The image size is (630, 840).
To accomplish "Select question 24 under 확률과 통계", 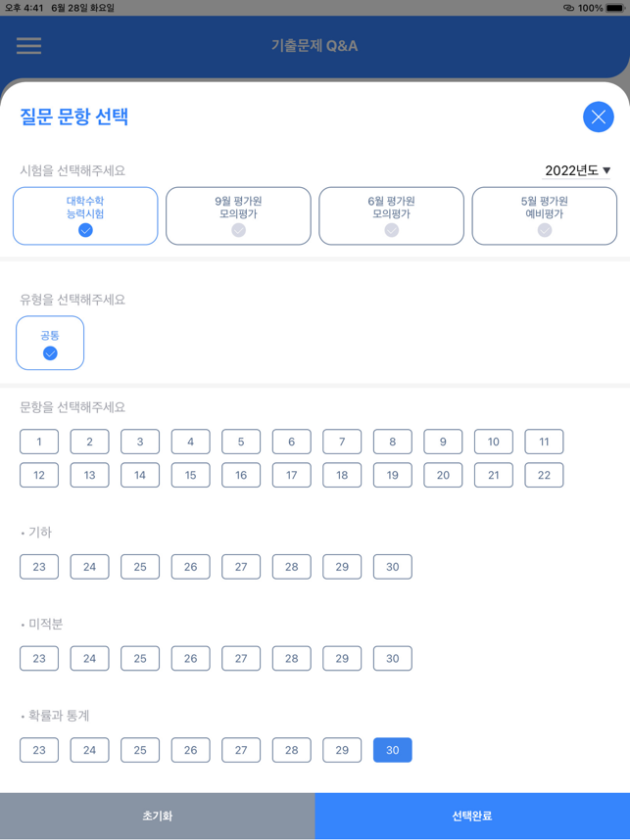I will click(89, 750).
